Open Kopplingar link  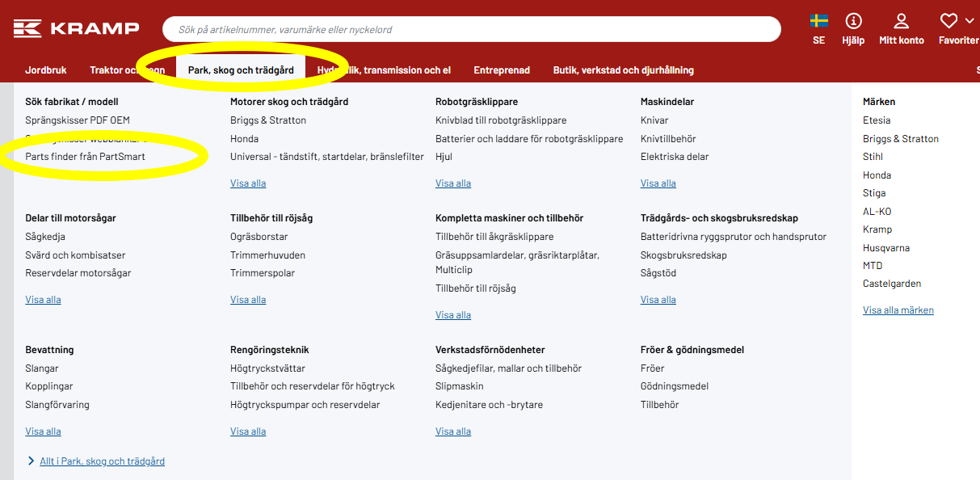click(49, 386)
